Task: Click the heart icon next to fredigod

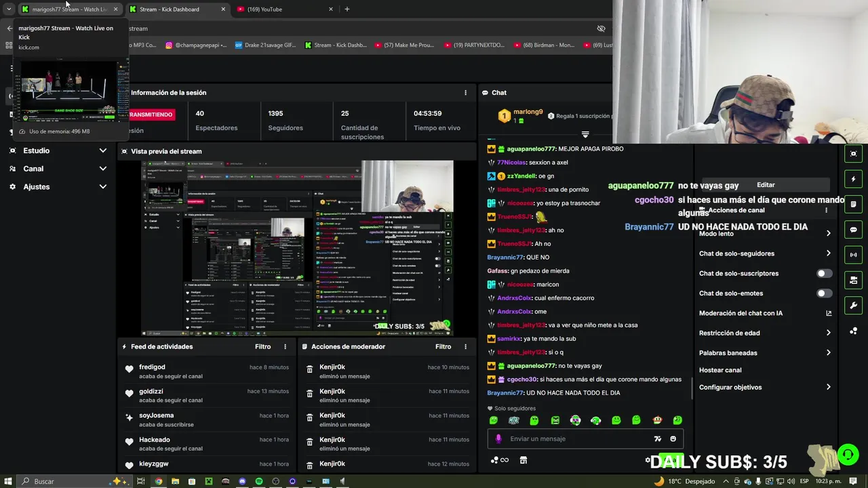Action: click(x=129, y=369)
